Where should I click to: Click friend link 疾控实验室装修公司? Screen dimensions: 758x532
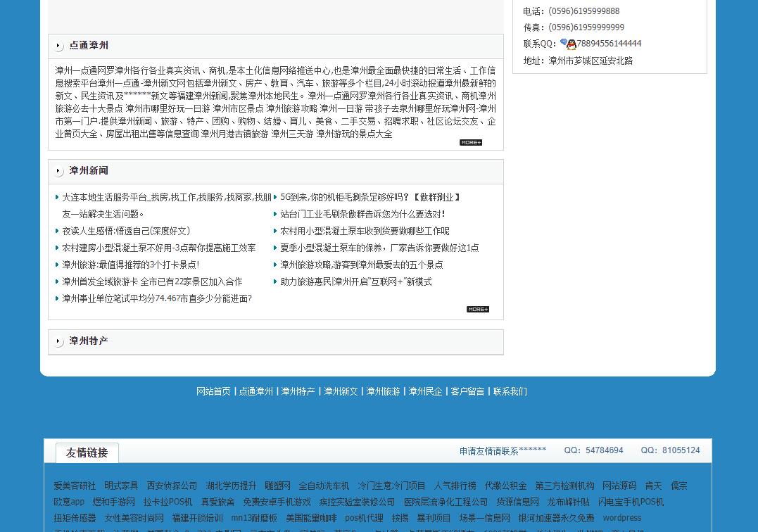(x=357, y=502)
